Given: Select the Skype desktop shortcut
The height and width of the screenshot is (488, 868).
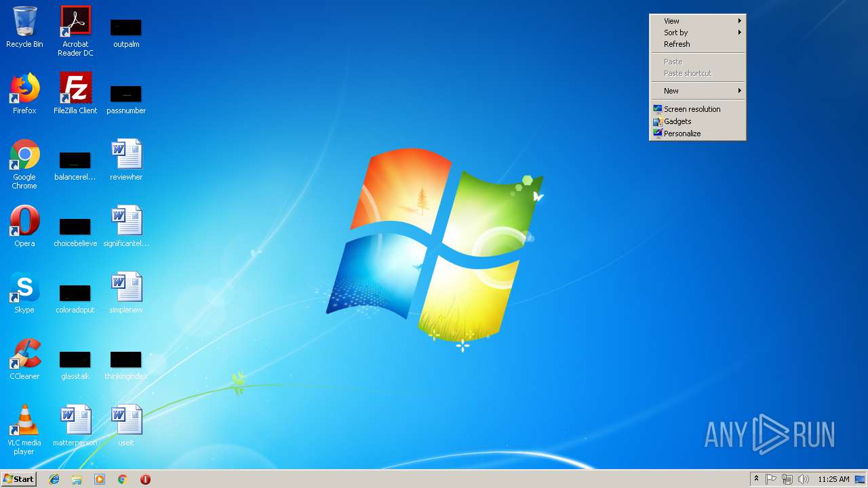Looking at the screenshot, I should (24, 293).
